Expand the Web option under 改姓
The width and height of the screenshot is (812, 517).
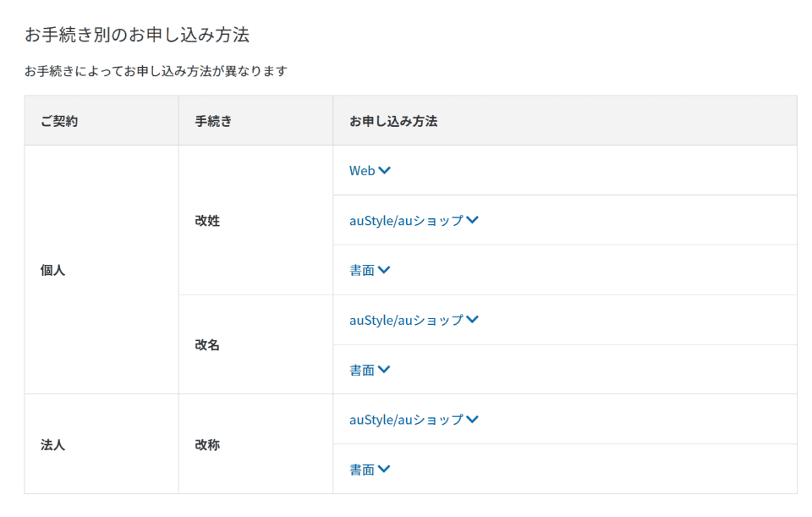coord(370,170)
